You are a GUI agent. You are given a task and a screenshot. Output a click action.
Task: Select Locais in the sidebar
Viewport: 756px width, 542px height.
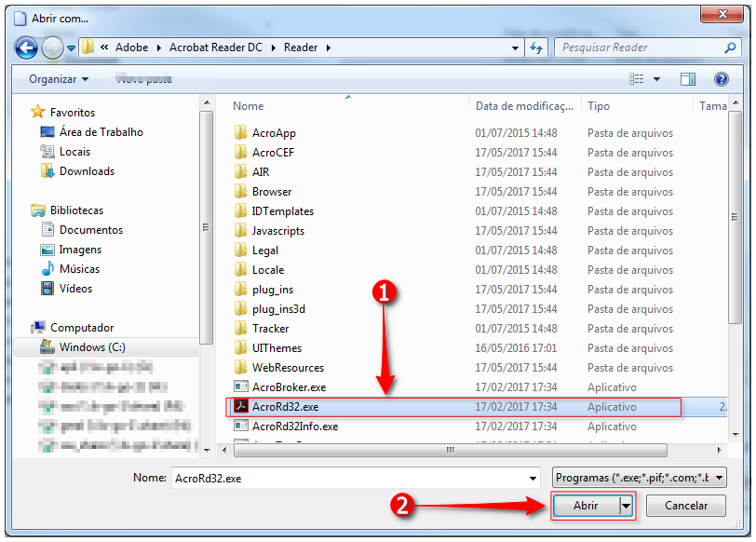(x=74, y=152)
